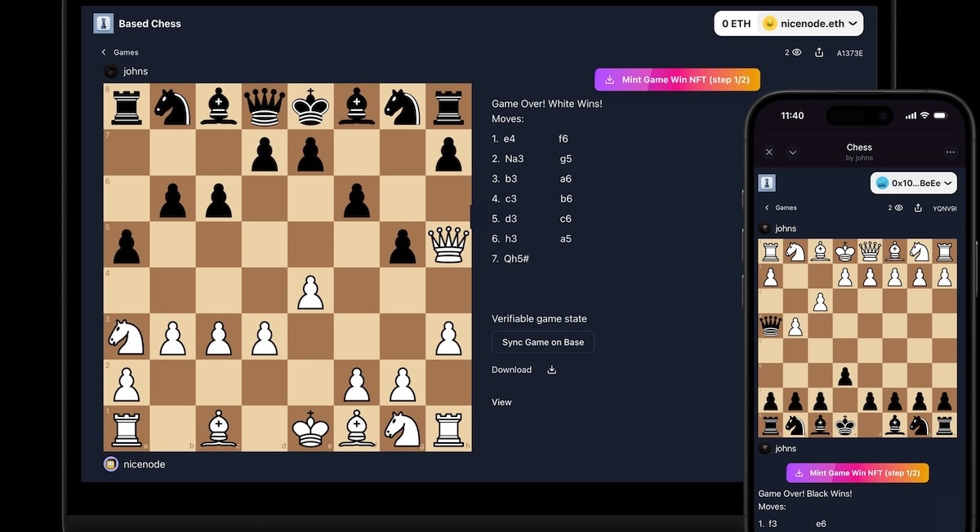Click black's move a5 in list

(566, 239)
